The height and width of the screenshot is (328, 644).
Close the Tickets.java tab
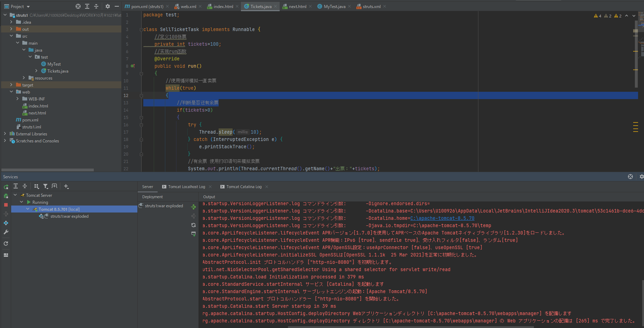pyautogui.click(x=275, y=6)
